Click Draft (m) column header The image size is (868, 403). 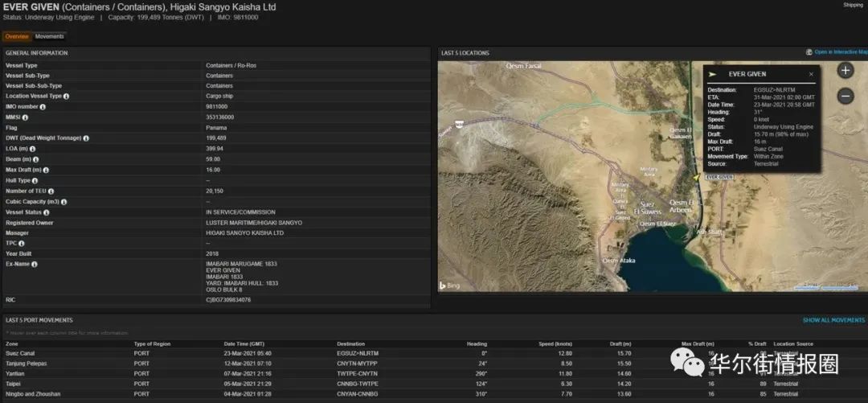(620, 344)
